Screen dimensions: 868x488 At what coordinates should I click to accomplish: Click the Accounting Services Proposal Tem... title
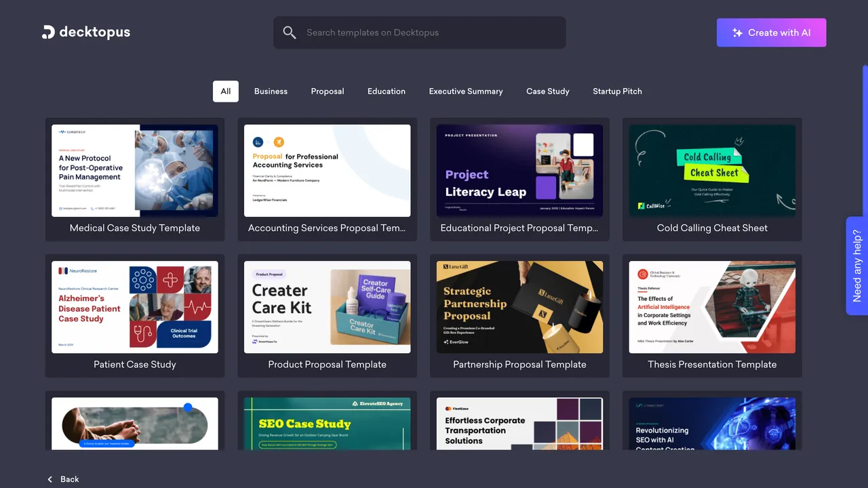327,228
